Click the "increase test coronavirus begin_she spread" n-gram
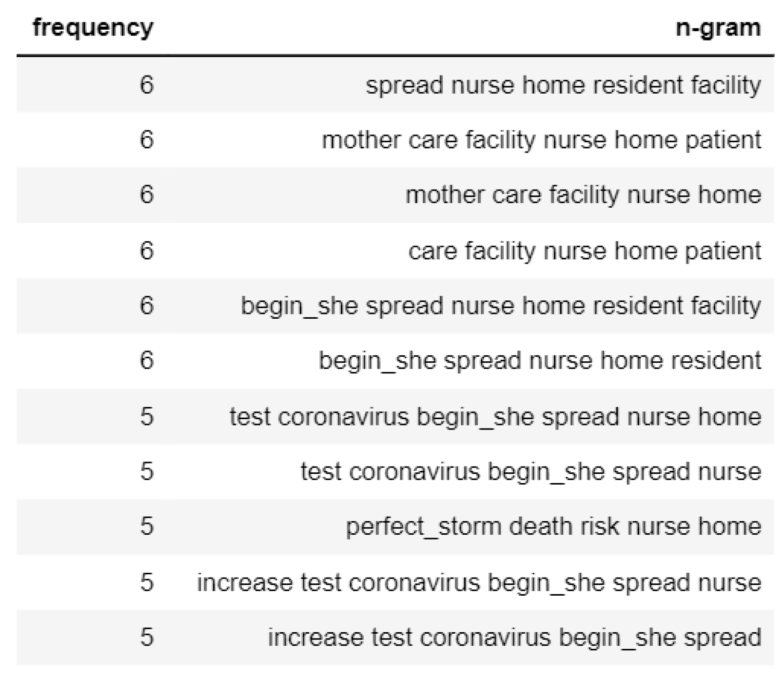The image size is (784, 679). pyautogui.click(x=514, y=638)
